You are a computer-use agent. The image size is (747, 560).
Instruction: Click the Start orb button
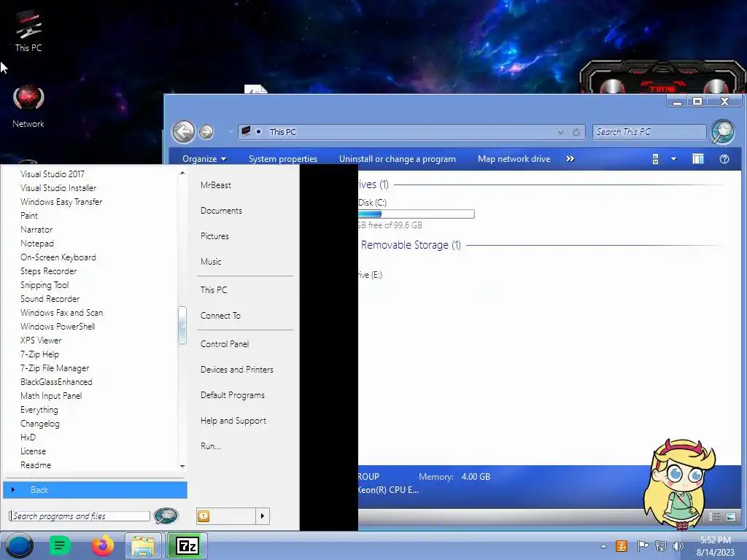[x=20, y=545]
